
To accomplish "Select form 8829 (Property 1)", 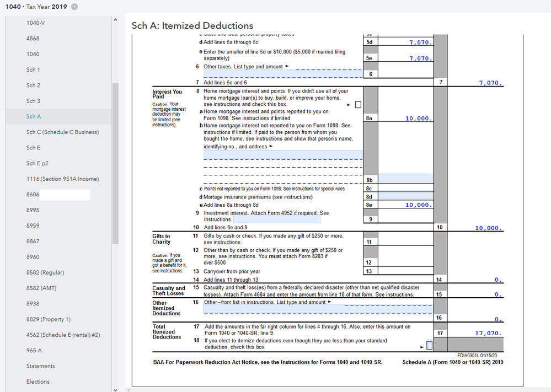I will (48, 320).
